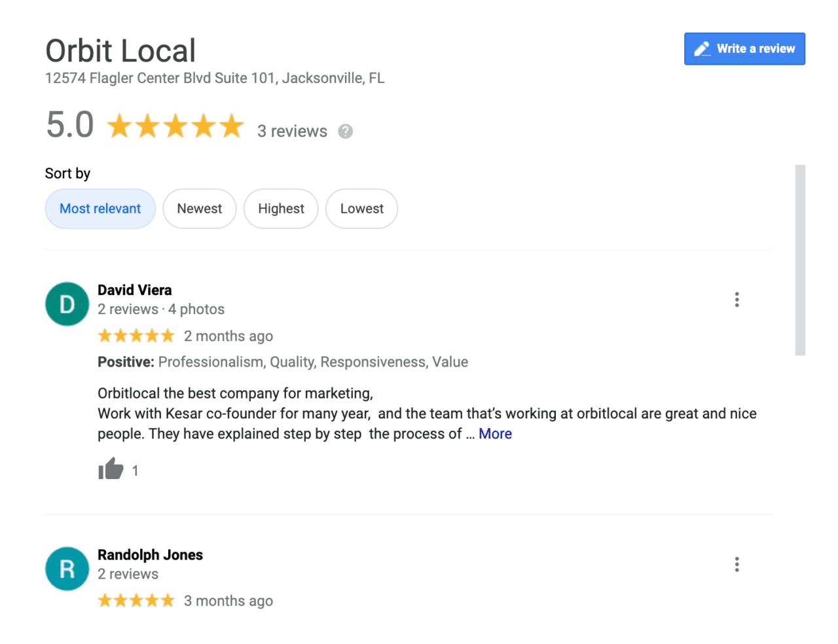Viewport: 838px width, 644px height.
Task: Open the three-dot menu on Randolph Jones's review
Action: pos(737,564)
